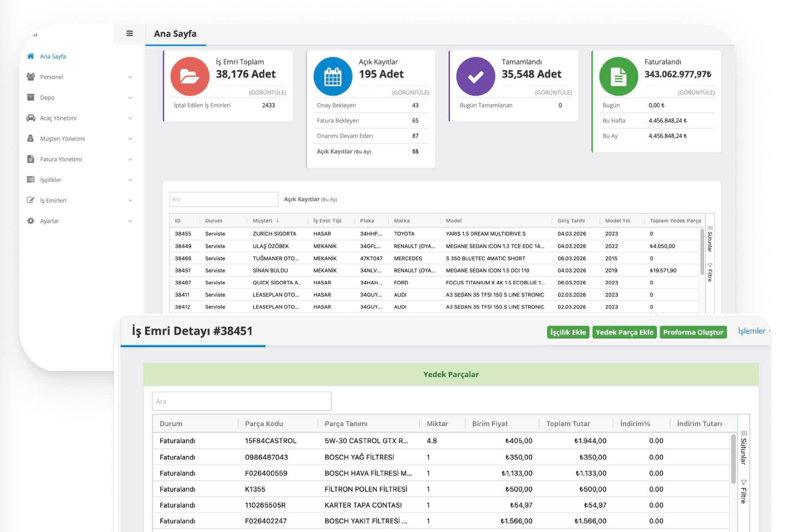Click the Araç Yönetimi car icon
The height and width of the screenshot is (532, 801).
(x=31, y=118)
